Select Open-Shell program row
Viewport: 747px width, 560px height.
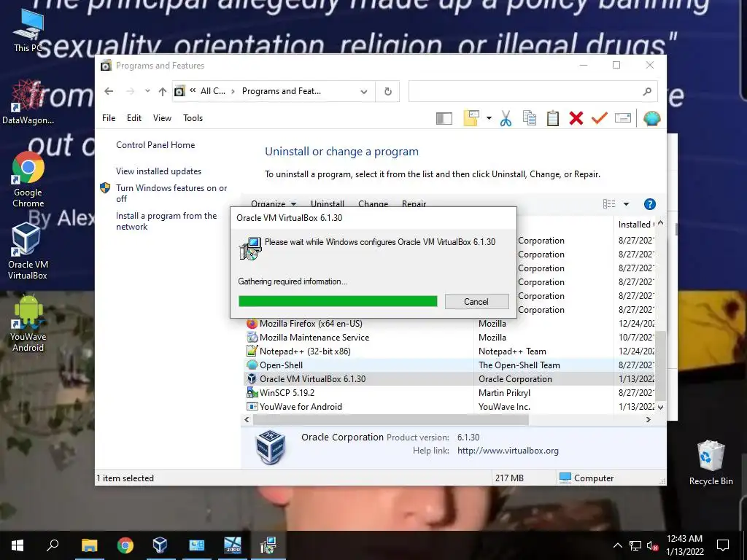[x=450, y=365]
